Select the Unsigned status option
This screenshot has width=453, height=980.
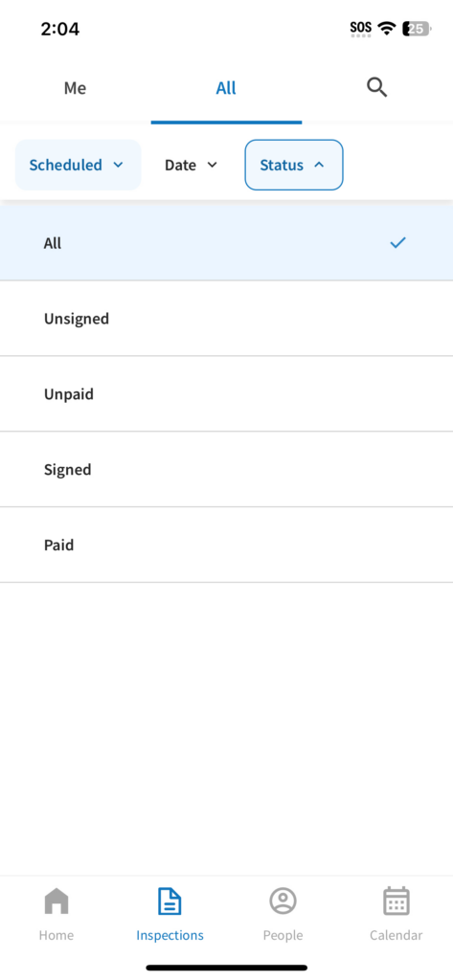[226, 319]
